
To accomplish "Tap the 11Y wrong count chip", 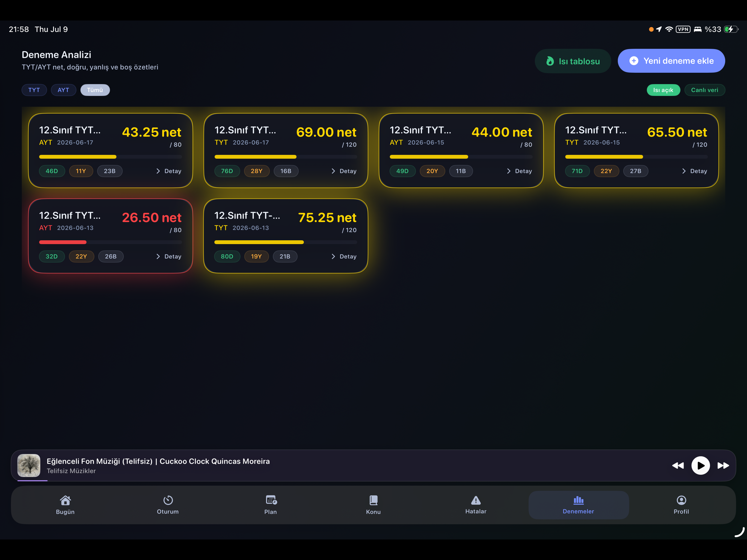I will tap(81, 171).
